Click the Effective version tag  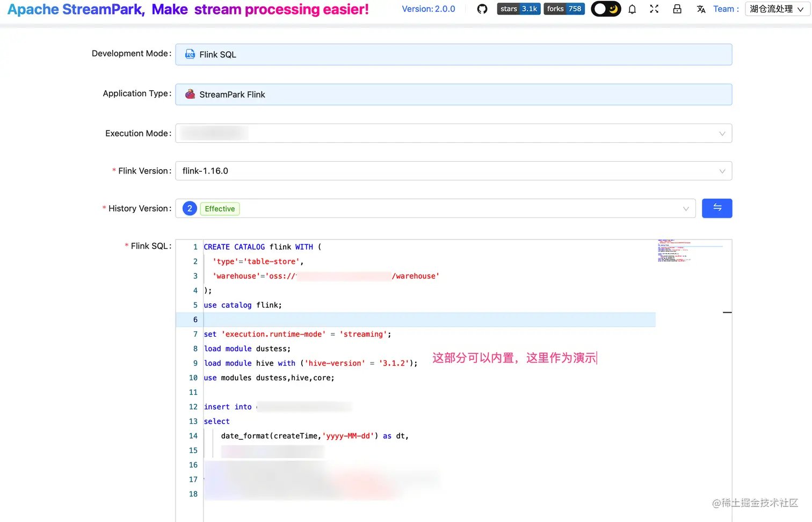[x=220, y=209]
